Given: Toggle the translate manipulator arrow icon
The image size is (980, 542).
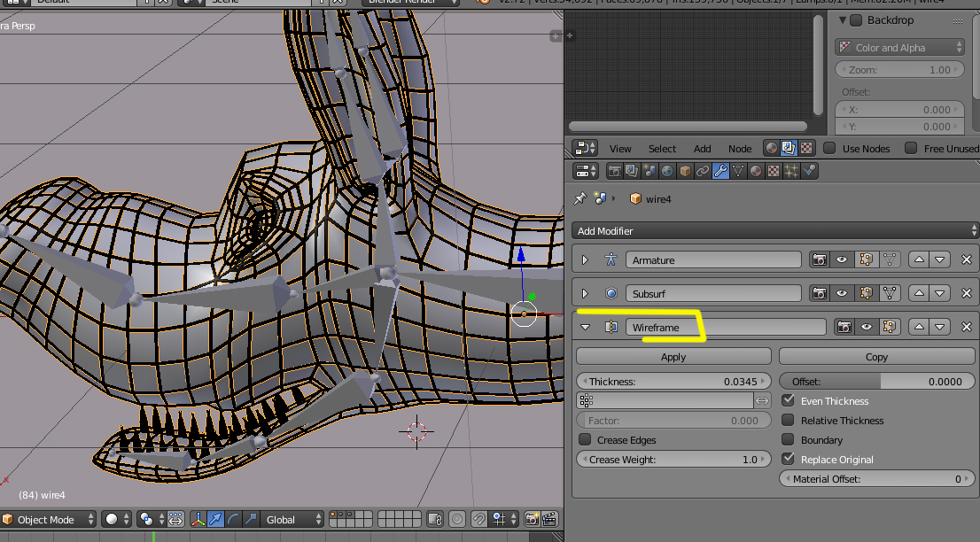Looking at the screenshot, I should point(216,520).
